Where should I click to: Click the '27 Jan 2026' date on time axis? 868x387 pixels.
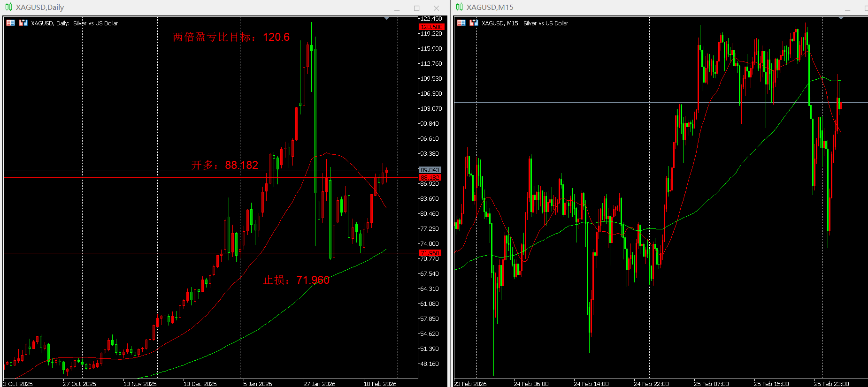(319, 384)
